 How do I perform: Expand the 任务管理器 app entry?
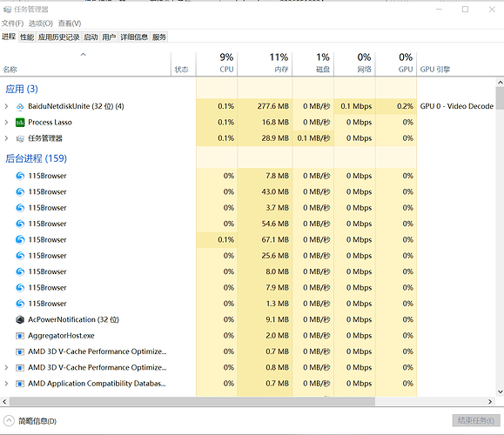point(6,138)
